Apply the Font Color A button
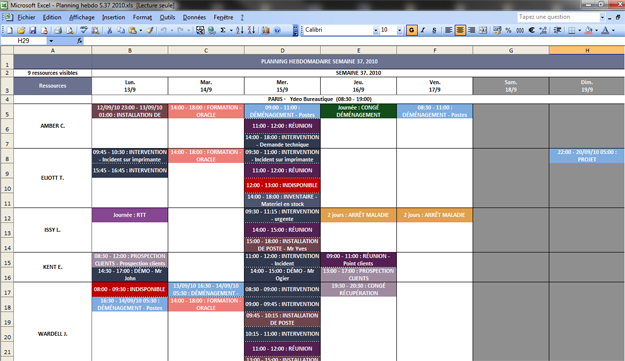 point(605,30)
